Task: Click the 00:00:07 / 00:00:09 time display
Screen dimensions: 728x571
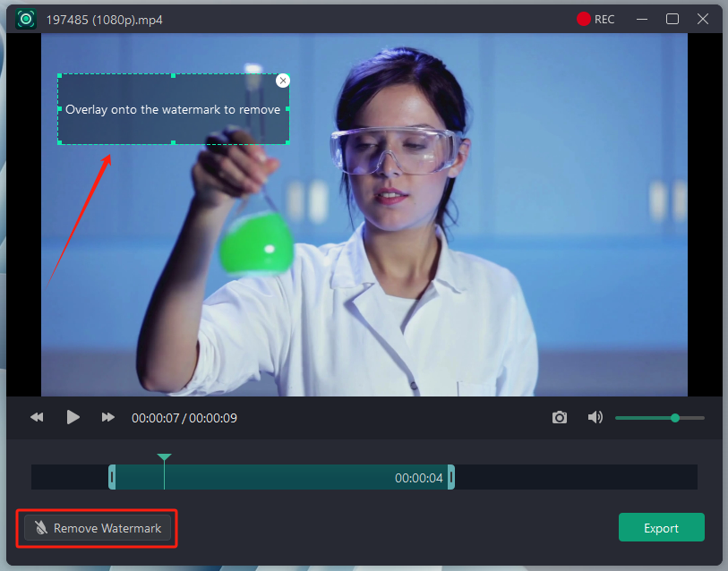Action: [184, 418]
